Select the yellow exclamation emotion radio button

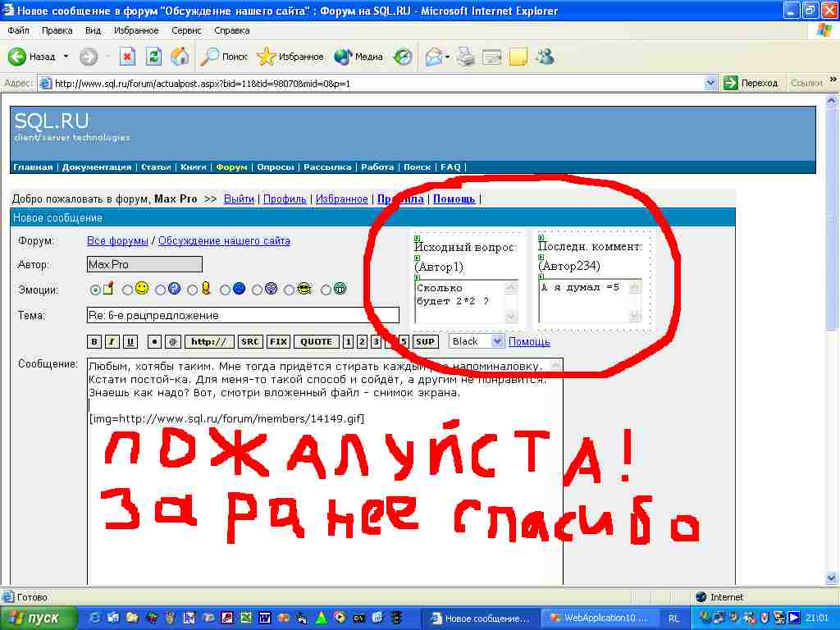(192, 290)
